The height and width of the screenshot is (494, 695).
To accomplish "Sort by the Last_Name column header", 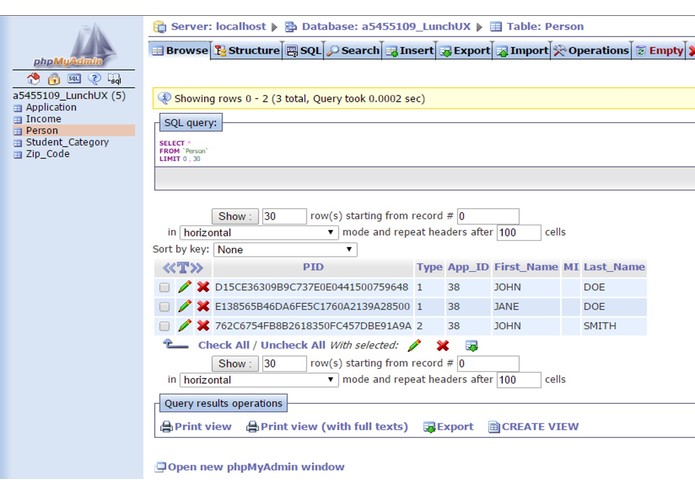I will [x=614, y=267].
